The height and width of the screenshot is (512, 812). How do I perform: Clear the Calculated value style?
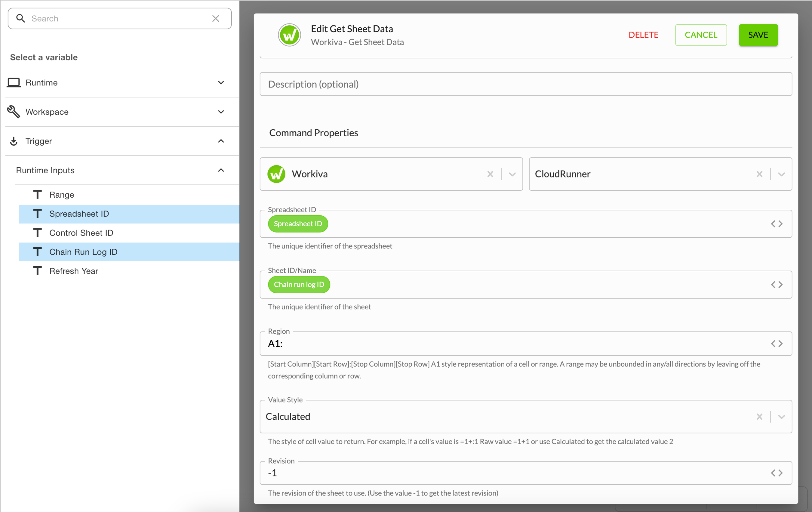[x=759, y=417]
